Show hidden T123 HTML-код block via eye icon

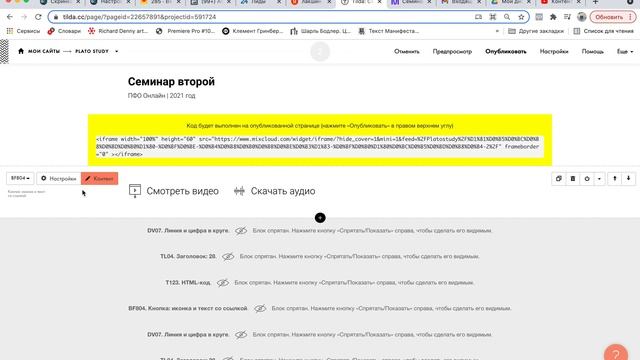pos(222,283)
